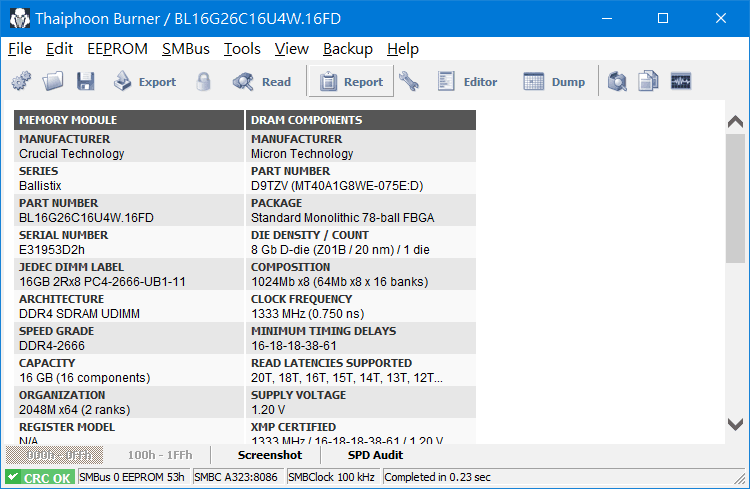Click the scrollbar up arrow

[735, 122]
